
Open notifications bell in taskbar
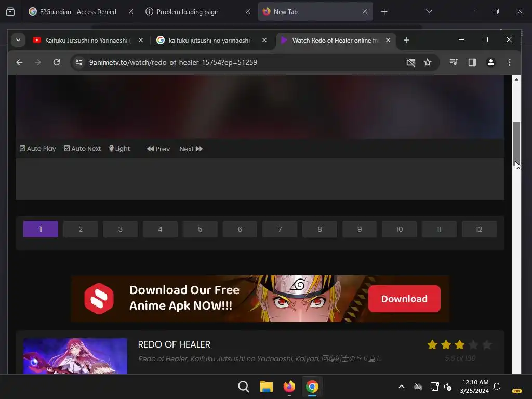(497, 387)
